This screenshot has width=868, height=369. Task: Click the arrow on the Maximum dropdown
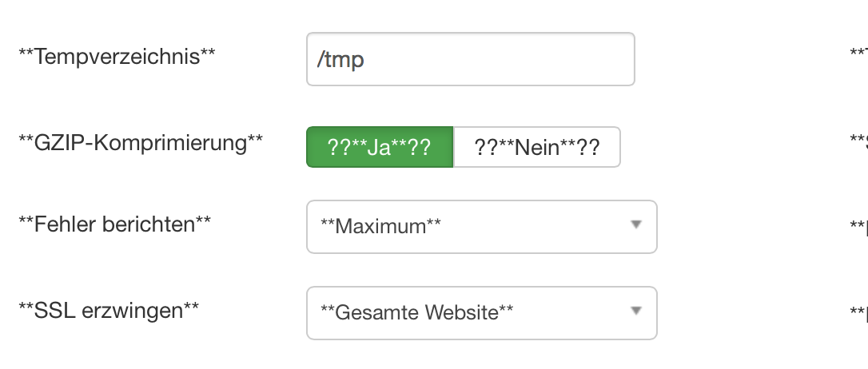[635, 225]
